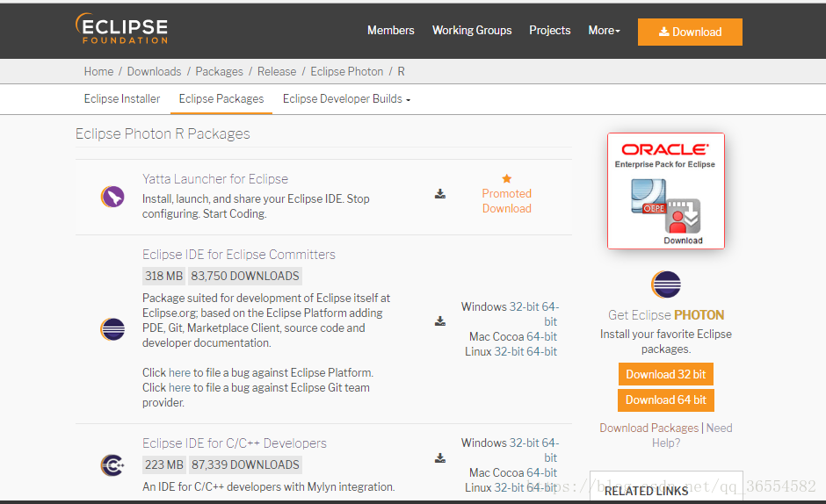Open the Members menu item
Image resolution: width=826 pixels, height=504 pixels.
tap(391, 31)
